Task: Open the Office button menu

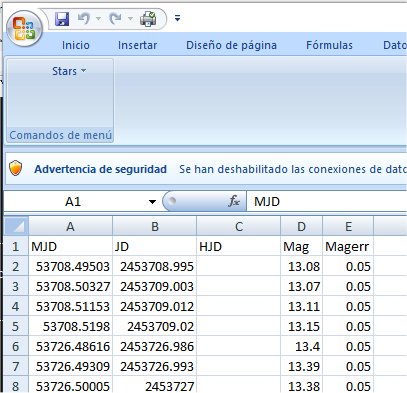Action: pyautogui.click(x=24, y=28)
